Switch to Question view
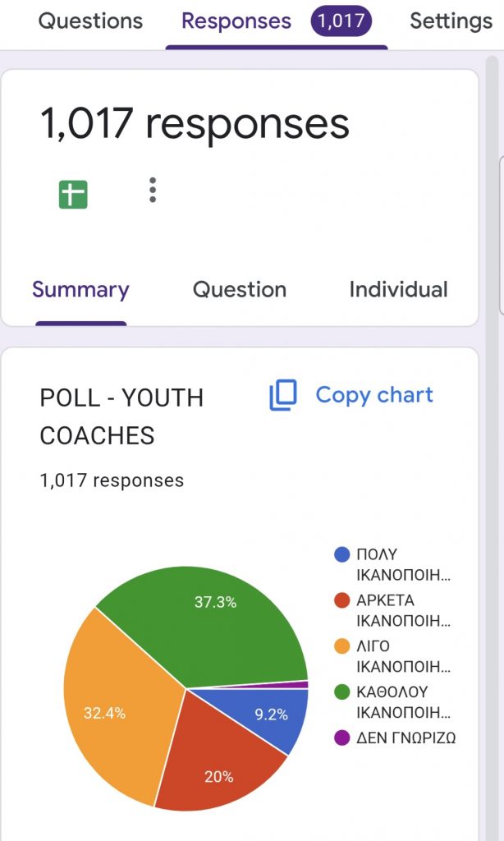 point(240,290)
